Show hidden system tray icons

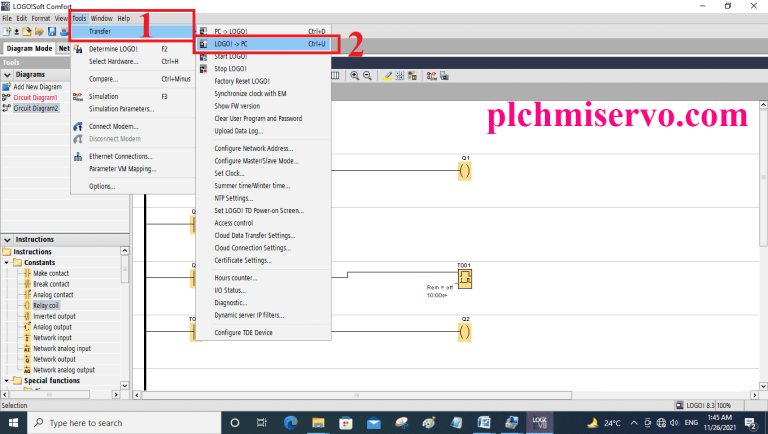[634, 423]
